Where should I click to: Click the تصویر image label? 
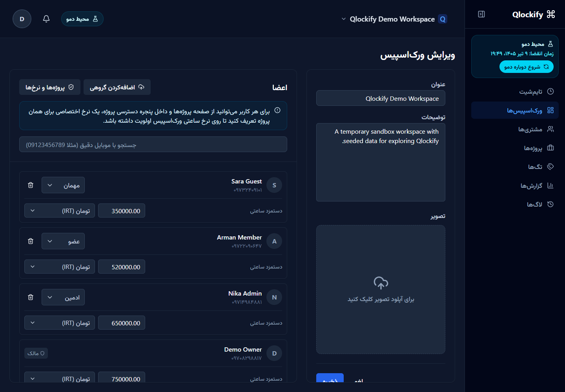(x=438, y=216)
